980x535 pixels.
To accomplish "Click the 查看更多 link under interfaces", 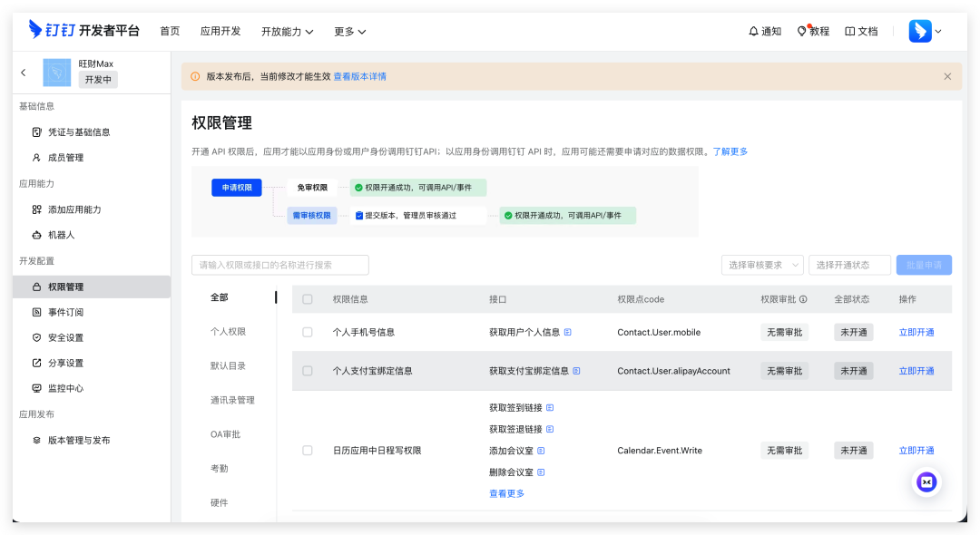I will [506, 493].
